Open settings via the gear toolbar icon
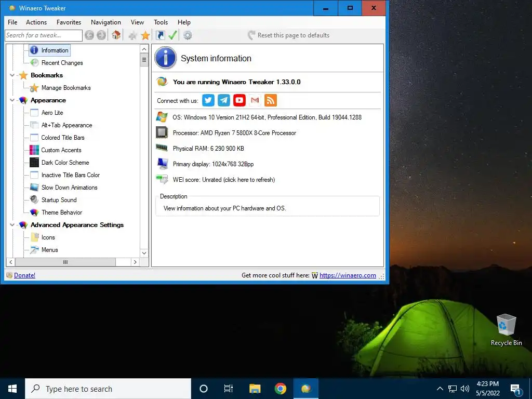The image size is (532, 399). click(x=188, y=35)
